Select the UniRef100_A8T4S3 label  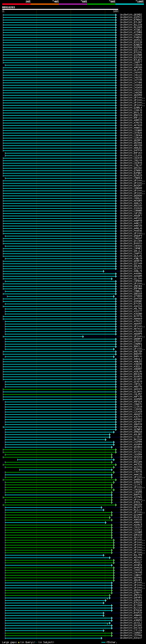(131, 329)
